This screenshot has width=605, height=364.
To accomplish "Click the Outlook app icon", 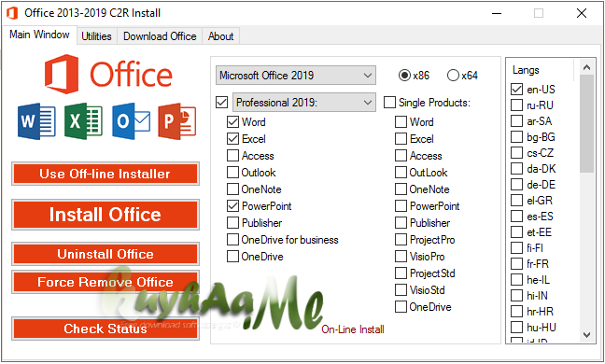I will [132, 121].
